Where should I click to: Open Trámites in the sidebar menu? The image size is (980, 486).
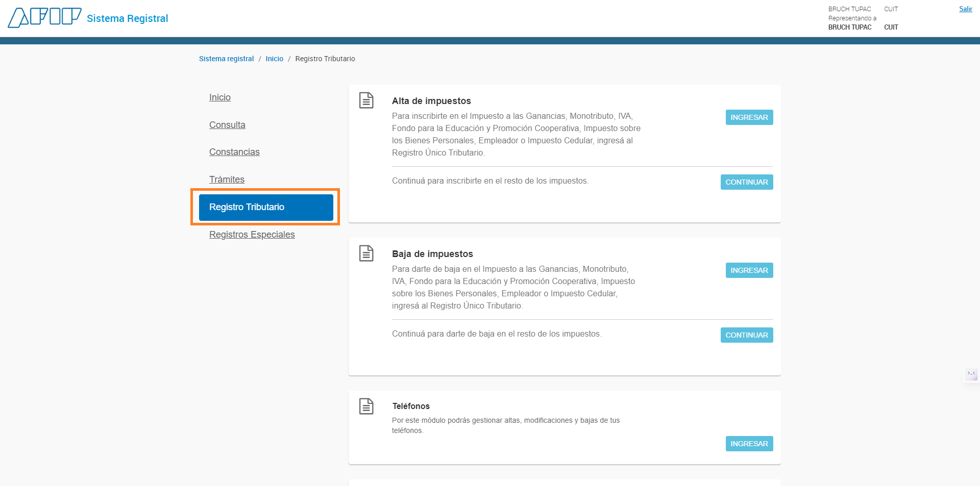[227, 180]
